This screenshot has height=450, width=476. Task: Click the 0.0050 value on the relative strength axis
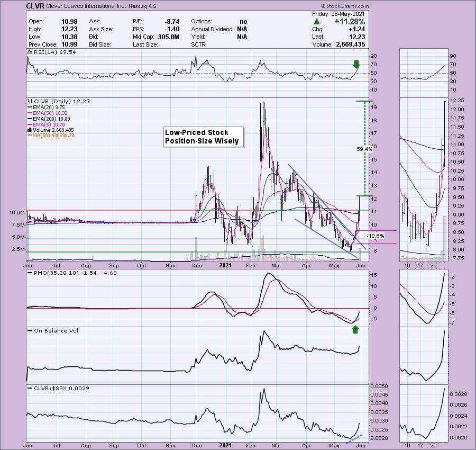tap(379, 386)
